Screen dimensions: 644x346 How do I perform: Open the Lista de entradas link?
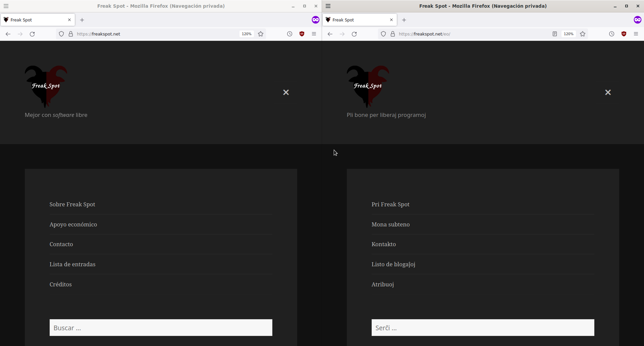[x=72, y=264]
